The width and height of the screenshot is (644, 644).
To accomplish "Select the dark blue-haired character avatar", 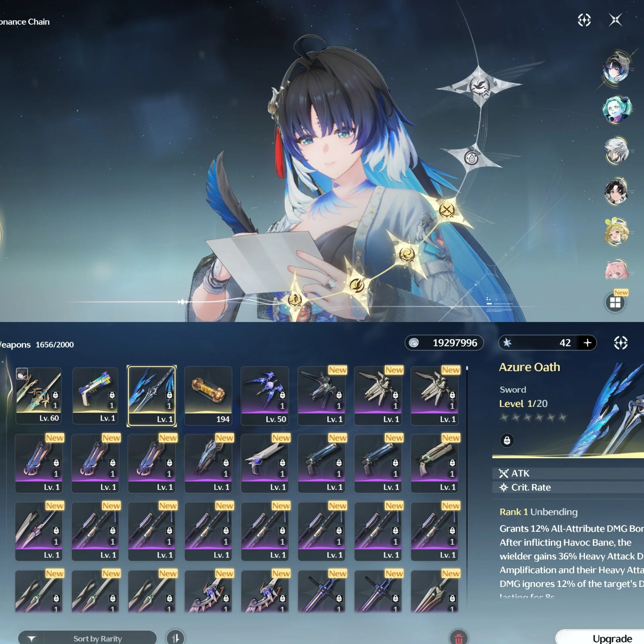I will 616,69.
